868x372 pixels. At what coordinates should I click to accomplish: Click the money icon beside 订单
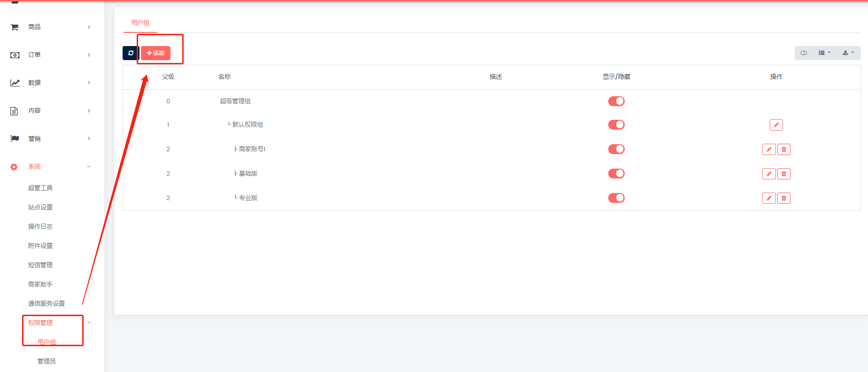click(15, 55)
